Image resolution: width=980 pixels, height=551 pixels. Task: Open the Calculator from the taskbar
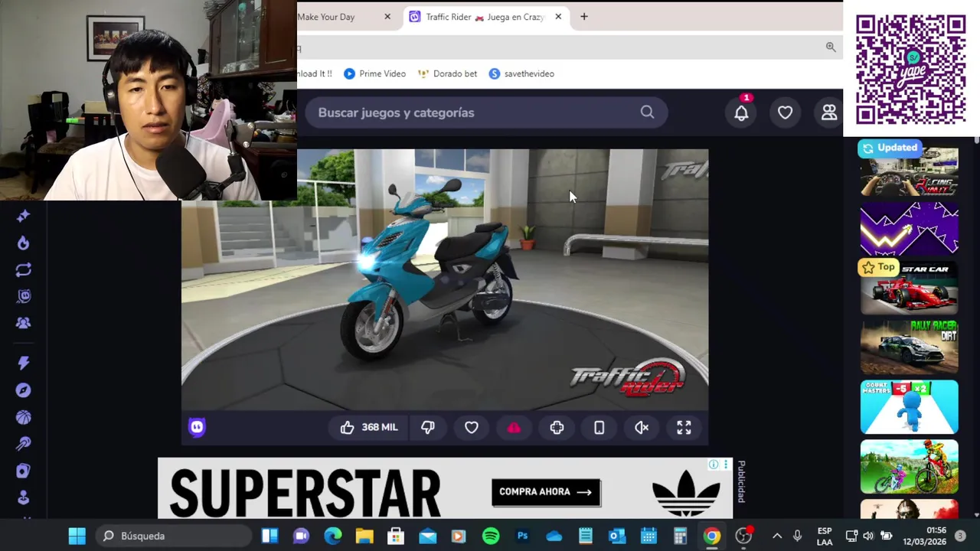(x=680, y=536)
